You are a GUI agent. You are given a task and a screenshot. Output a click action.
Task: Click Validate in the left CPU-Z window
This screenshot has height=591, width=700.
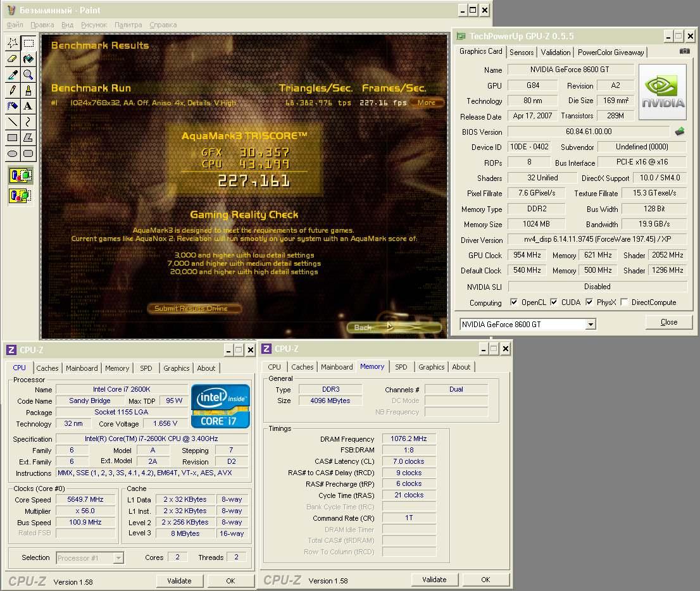(x=180, y=581)
